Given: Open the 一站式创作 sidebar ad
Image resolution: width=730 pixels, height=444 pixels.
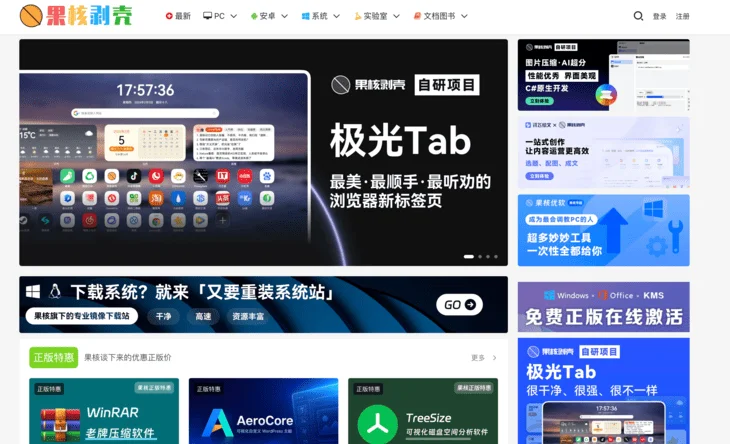Looking at the screenshot, I should point(603,152).
